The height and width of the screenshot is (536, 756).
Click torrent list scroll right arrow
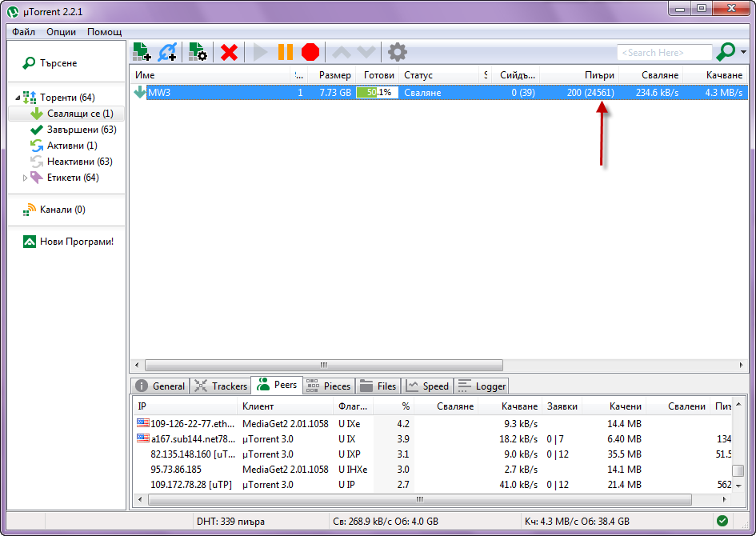point(741,365)
